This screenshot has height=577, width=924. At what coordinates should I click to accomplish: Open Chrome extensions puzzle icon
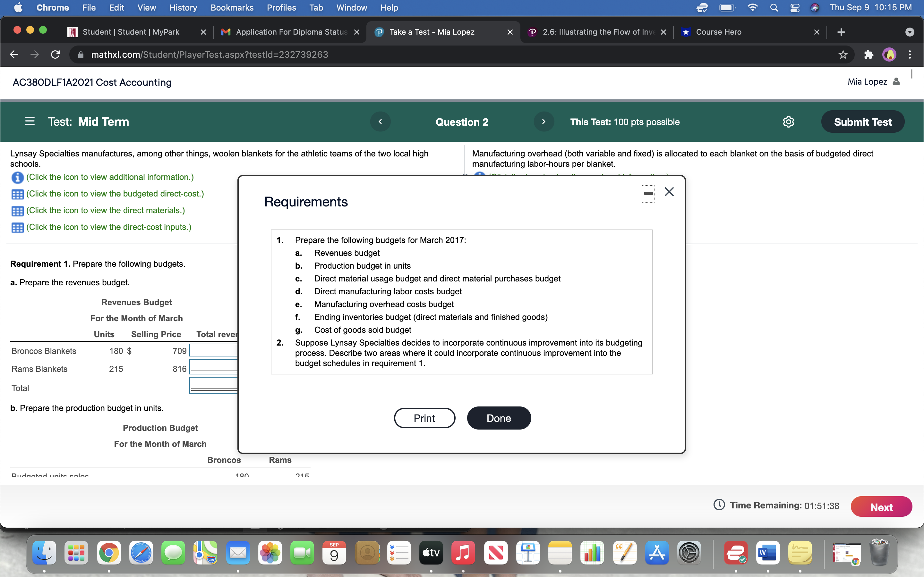coord(868,54)
